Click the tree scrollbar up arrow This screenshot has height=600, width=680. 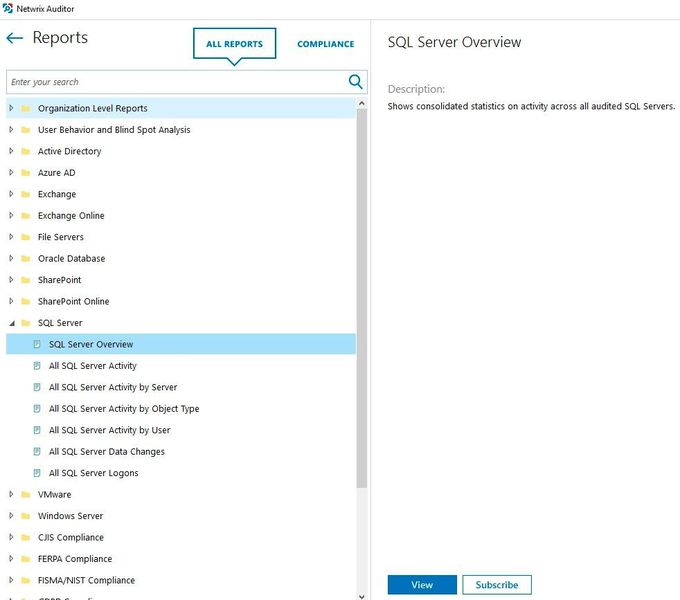361,104
